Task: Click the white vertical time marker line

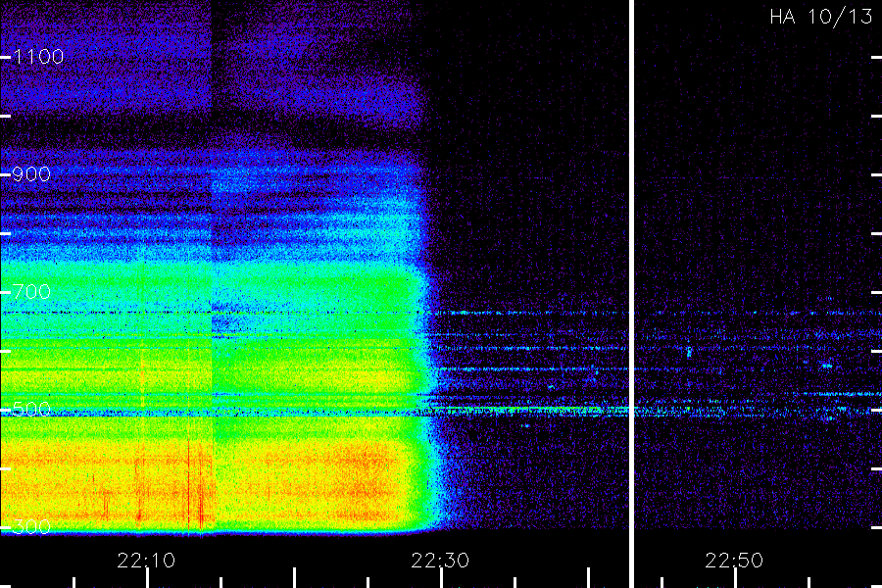Action: tap(631, 294)
